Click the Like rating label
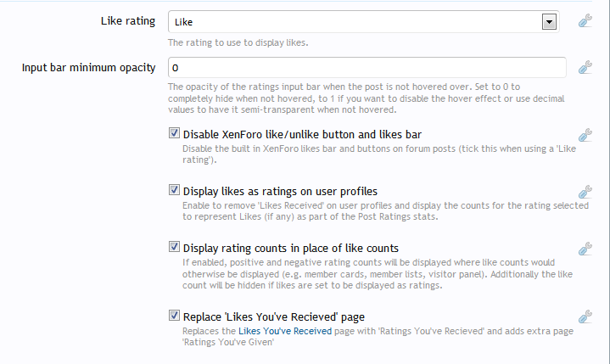 (128, 20)
